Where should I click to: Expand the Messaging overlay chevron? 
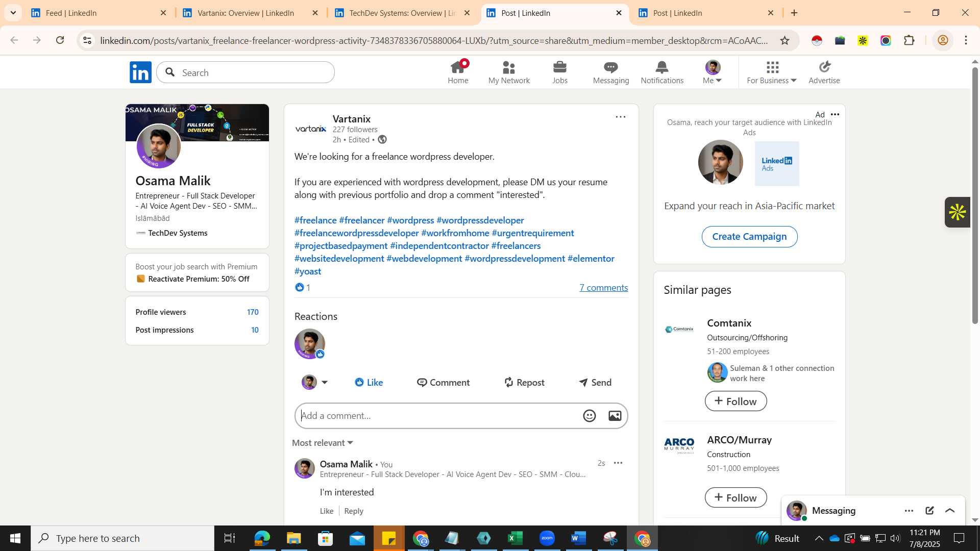tap(950, 511)
